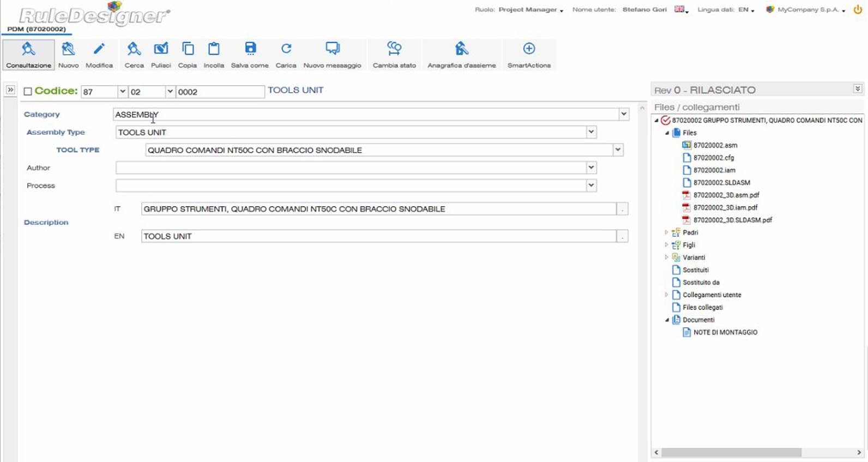Click the Files folder icon in tree
This screenshot has width=868, height=462.
(677, 133)
